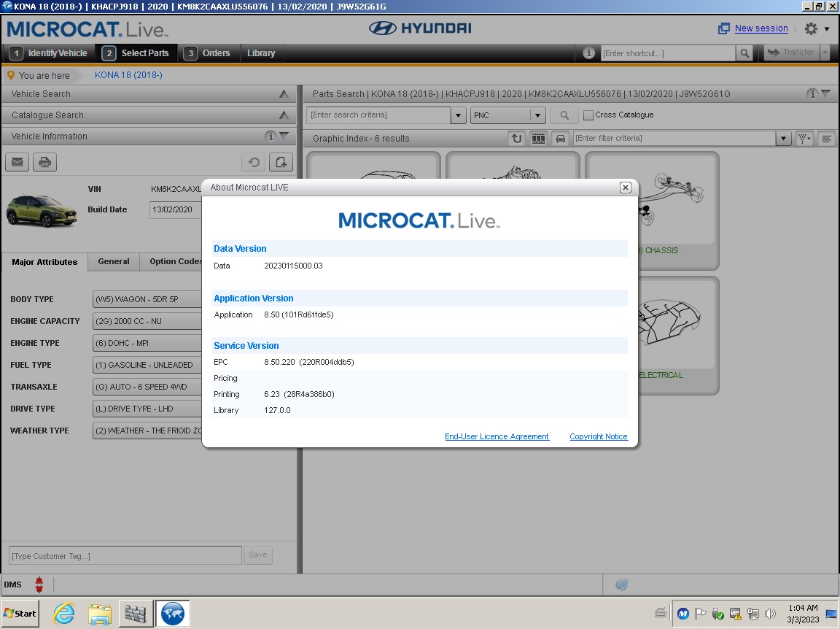Click the Enter filter criteria field
The height and width of the screenshot is (629, 840).
tap(674, 139)
